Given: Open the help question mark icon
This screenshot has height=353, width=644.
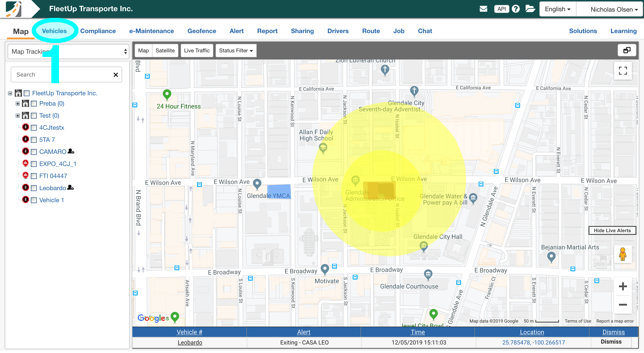Looking at the screenshot, I should point(515,9).
